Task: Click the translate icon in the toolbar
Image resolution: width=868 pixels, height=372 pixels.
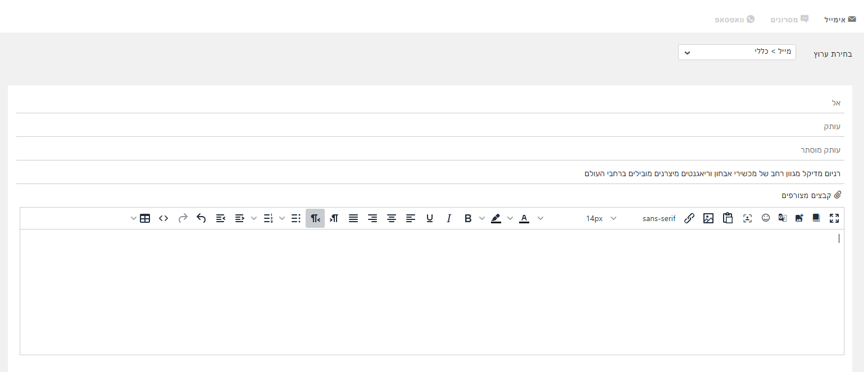Action: (x=782, y=218)
